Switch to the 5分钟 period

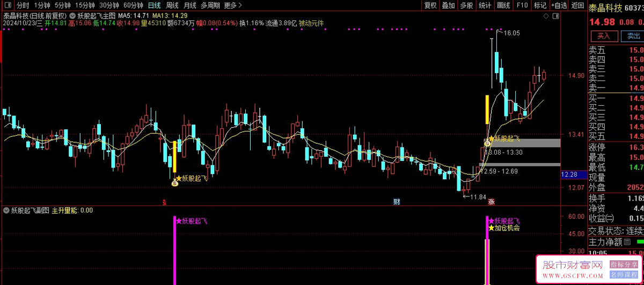tap(63, 5)
